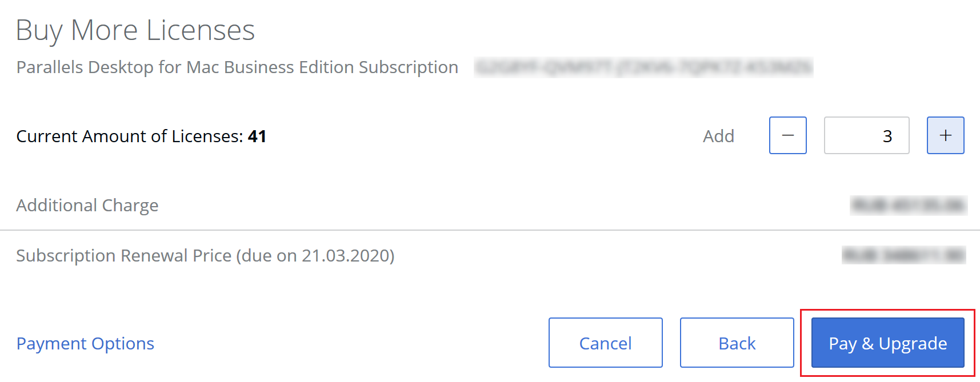Click the Current Amount of Licenses label

click(x=130, y=136)
